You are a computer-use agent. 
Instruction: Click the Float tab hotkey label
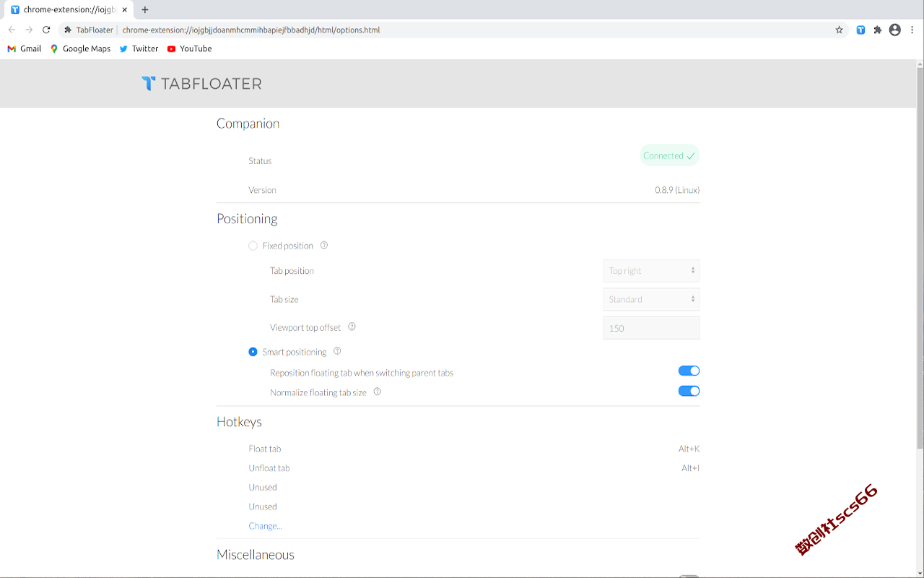pyautogui.click(x=264, y=449)
